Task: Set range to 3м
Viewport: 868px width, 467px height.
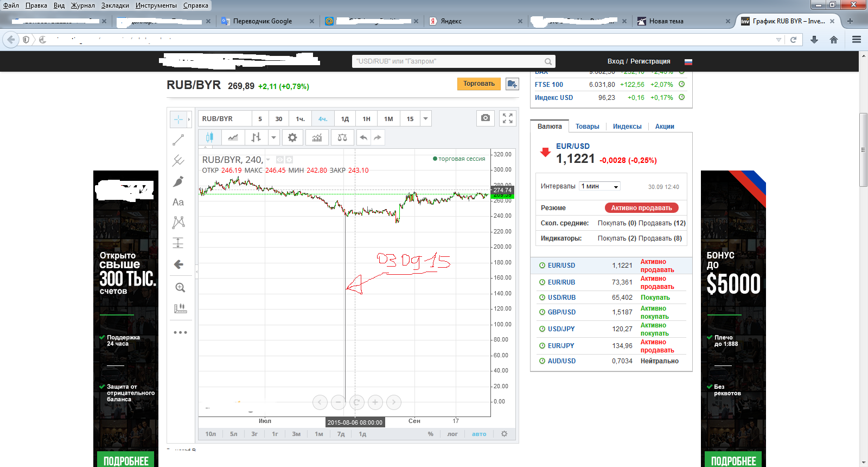Action: 296,434
